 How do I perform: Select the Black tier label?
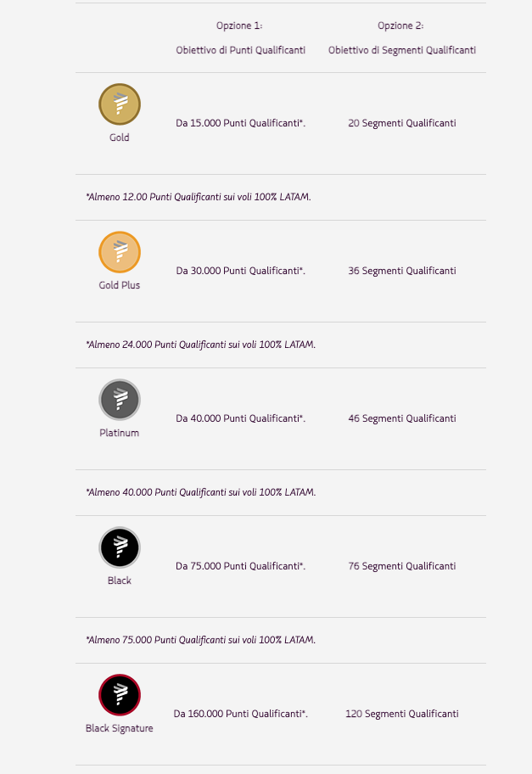120,580
